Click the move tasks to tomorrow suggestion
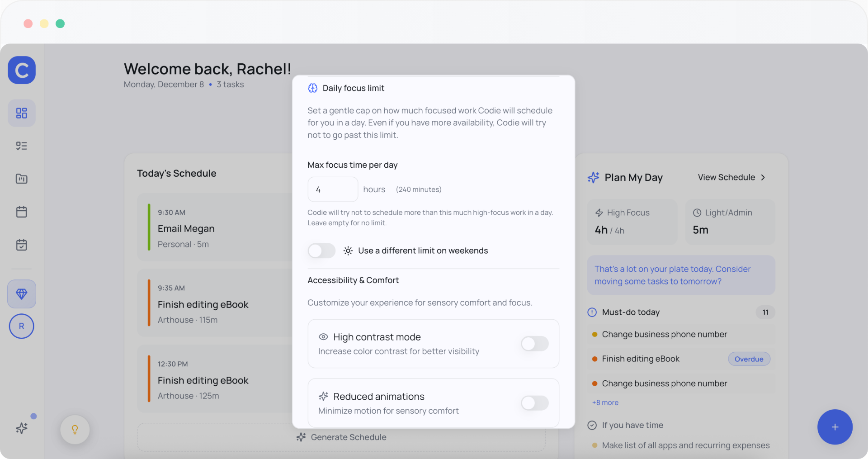This screenshot has height=459, width=868. (x=681, y=275)
